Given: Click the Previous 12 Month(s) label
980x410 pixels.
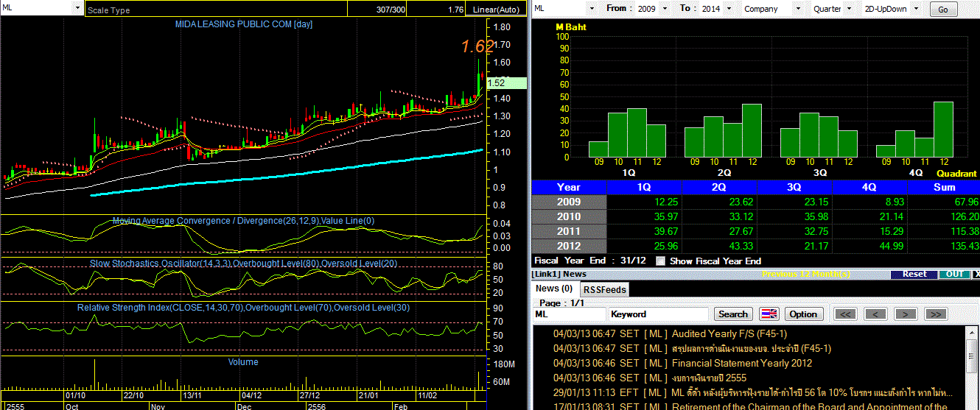Looking at the screenshot, I should point(805,274).
